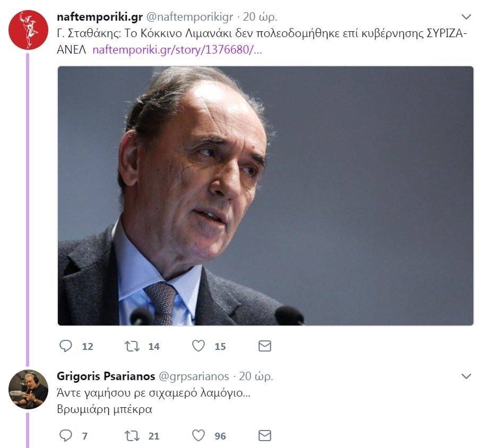The width and height of the screenshot is (483, 448).
Task: Enlarge the tweet's attached photo
Action: pyautogui.click(x=265, y=196)
